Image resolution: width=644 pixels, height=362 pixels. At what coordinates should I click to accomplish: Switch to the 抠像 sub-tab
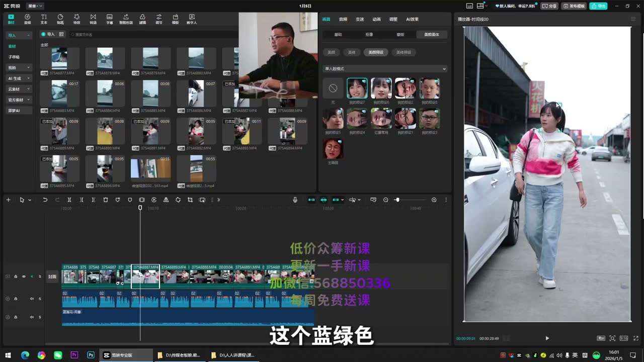pos(369,35)
